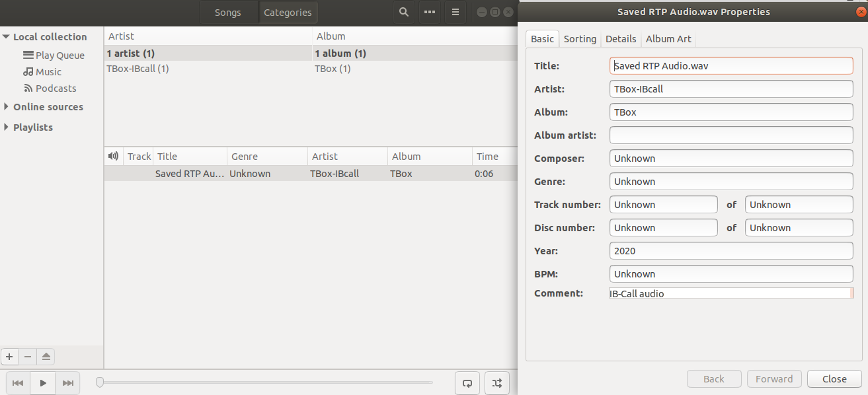Click the Comment field with IB-Call audio
868x395 pixels.
coord(731,293)
